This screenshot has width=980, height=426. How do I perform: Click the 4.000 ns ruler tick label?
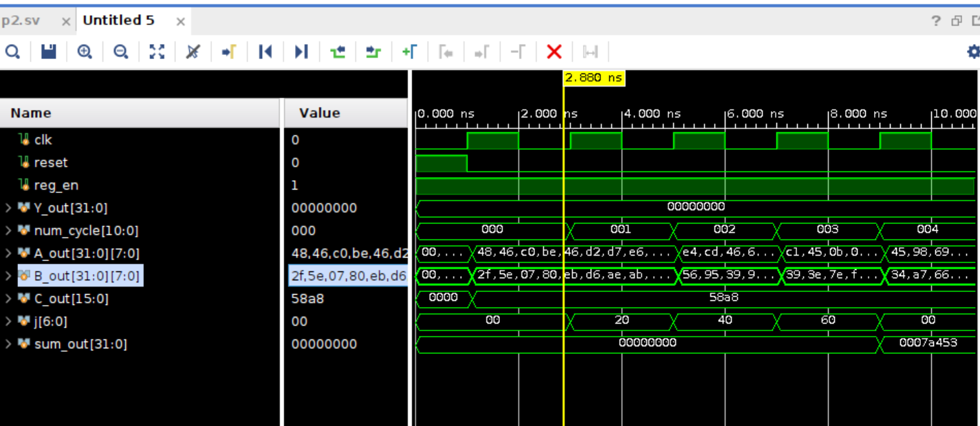pos(651,113)
